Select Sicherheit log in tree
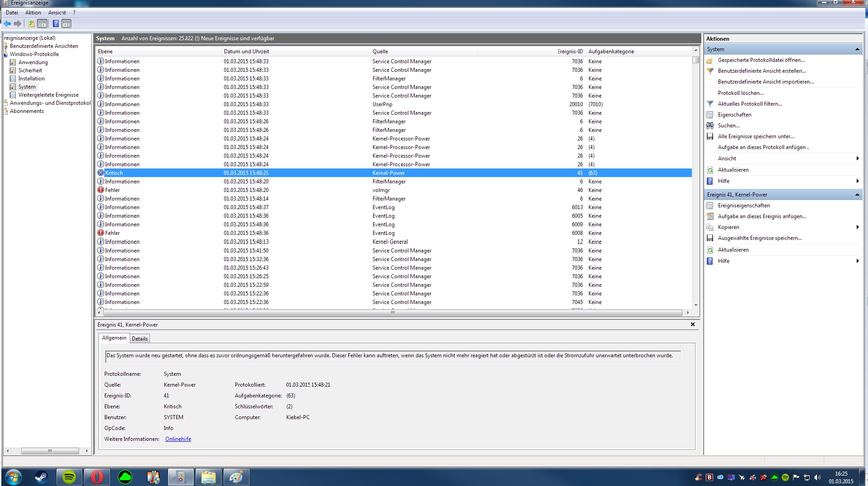This screenshot has height=486, width=868. (x=30, y=70)
